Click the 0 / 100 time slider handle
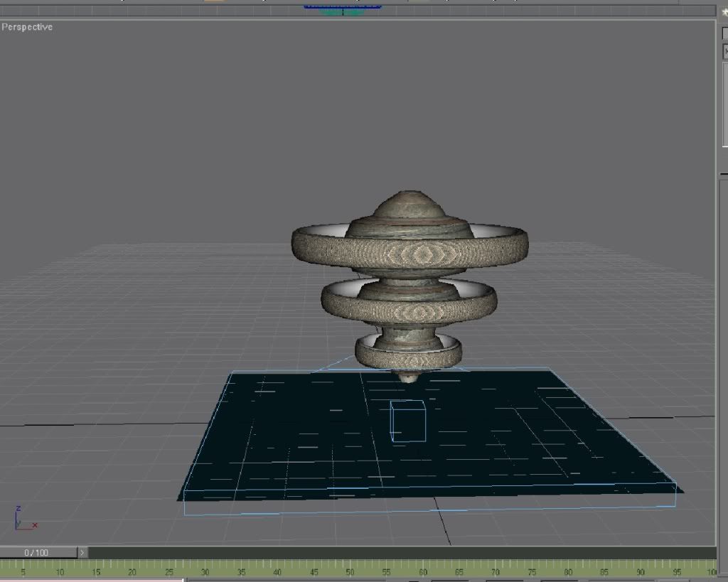The height and width of the screenshot is (582, 728). 37,552
